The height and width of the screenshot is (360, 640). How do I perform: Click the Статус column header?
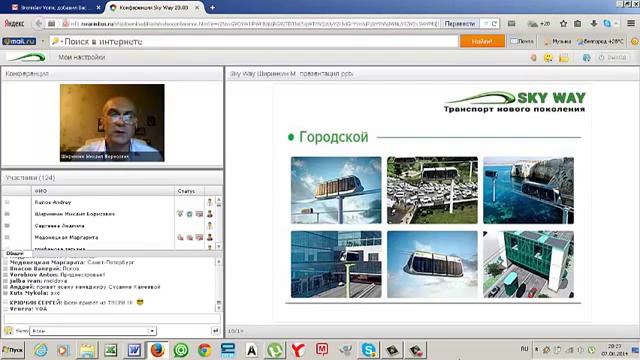[x=186, y=191]
